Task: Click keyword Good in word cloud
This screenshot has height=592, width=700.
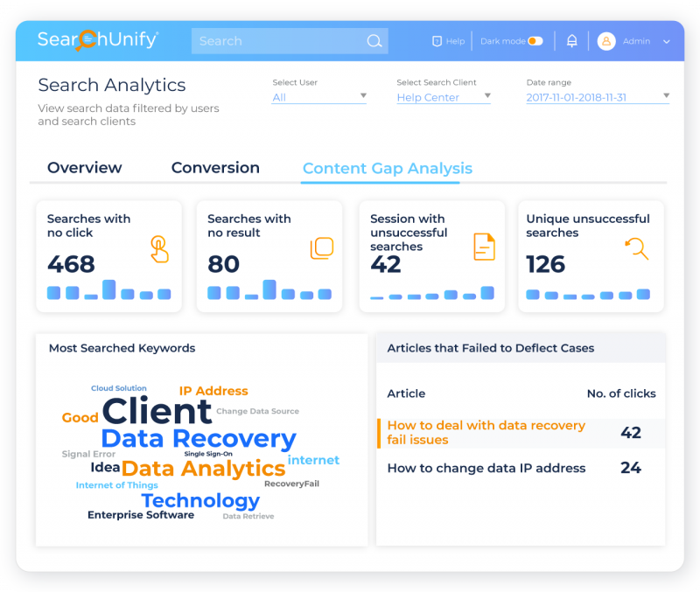Action: (80, 418)
